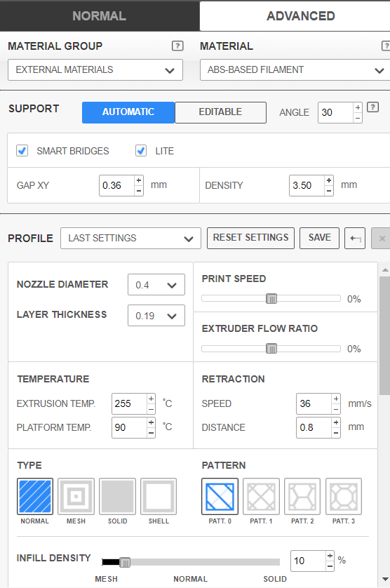Screen dimensions: 390x588
Task: Click the Material Group help icon
Action: tap(177, 46)
